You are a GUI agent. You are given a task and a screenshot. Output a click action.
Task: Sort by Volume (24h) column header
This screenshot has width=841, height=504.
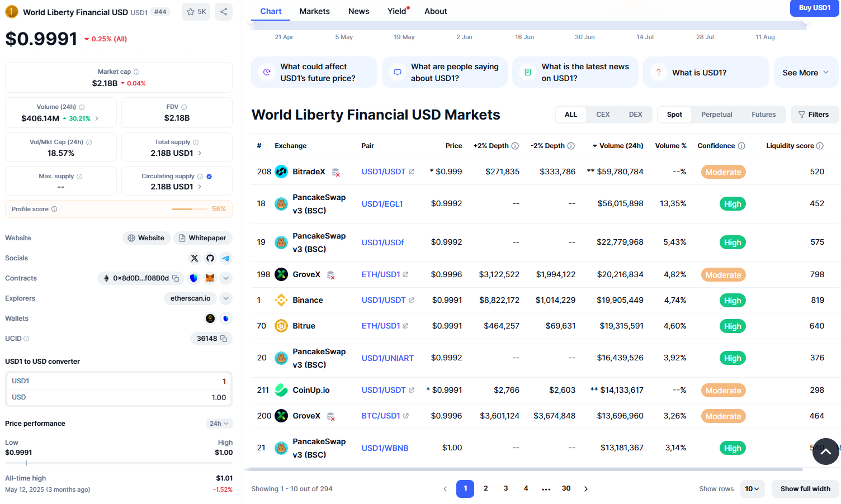click(617, 146)
